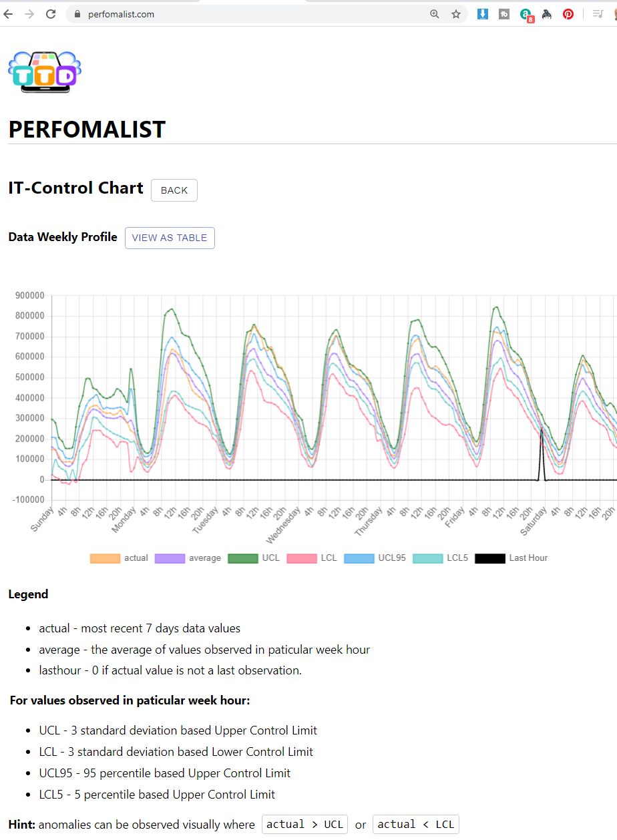Click the blue download arrow extension
Screen dimensions: 617x840
[483, 14]
